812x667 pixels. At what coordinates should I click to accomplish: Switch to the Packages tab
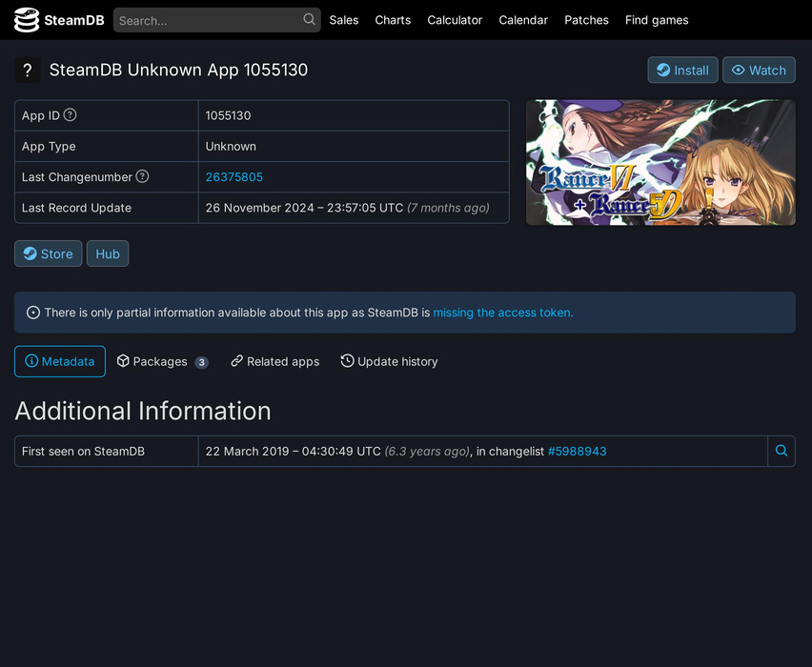coord(162,361)
